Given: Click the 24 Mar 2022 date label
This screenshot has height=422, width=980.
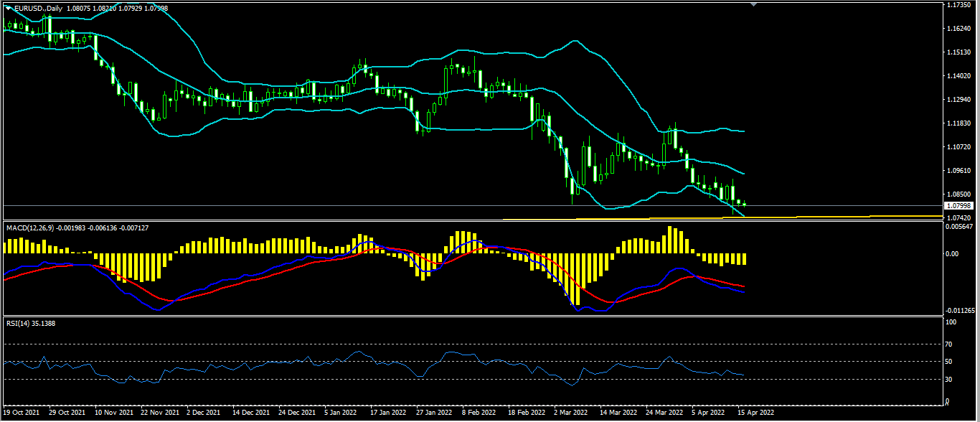Looking at the screenshot, I should coord(665,413).
